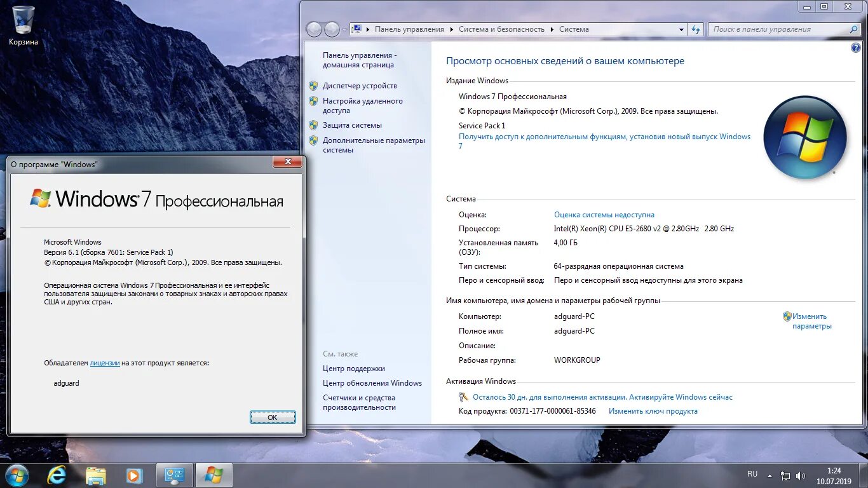Open Панель управления - домашняя страница link

(359, 60)
